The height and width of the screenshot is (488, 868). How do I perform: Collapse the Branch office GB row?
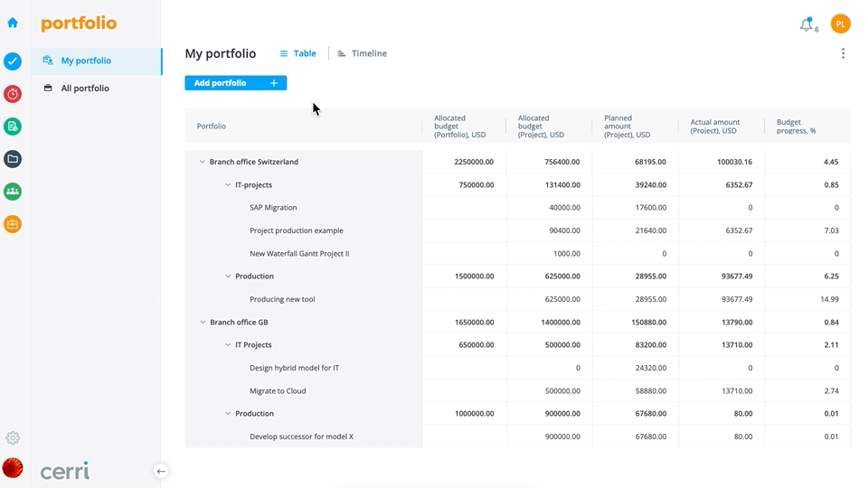[x=203, y=323]
